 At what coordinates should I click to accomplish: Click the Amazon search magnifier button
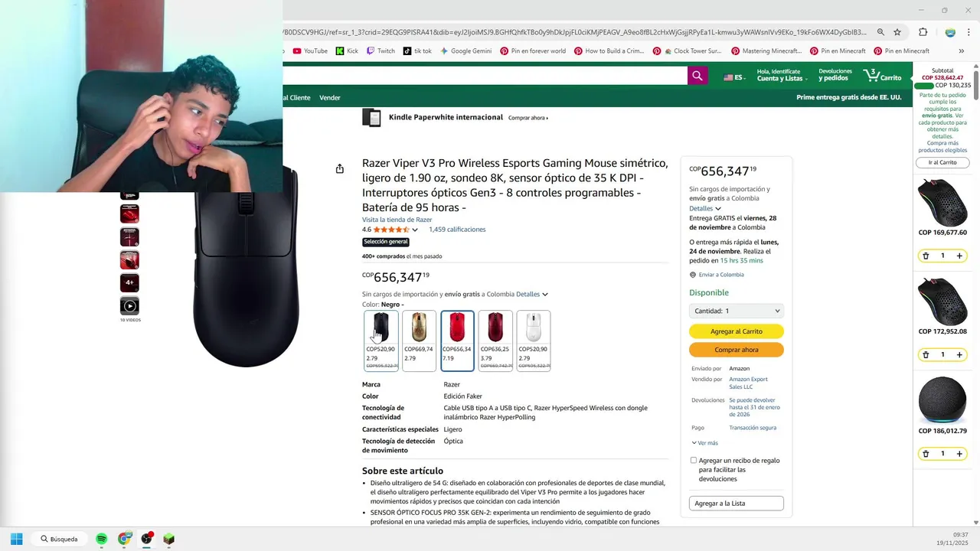pos(697,76)
